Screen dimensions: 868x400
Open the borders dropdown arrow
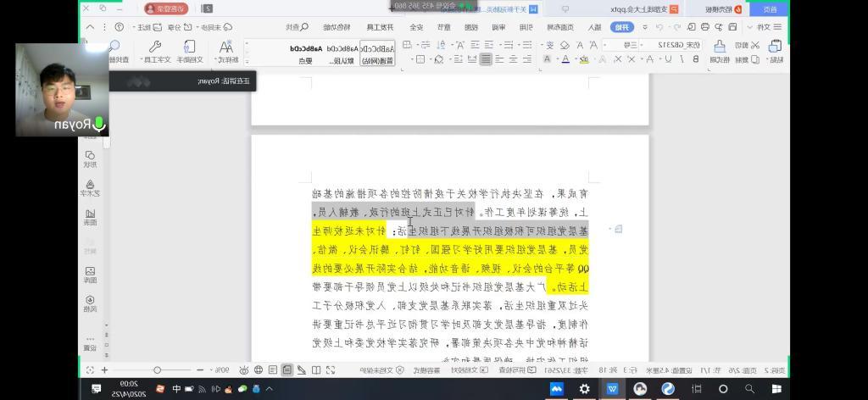click(412, 59)
